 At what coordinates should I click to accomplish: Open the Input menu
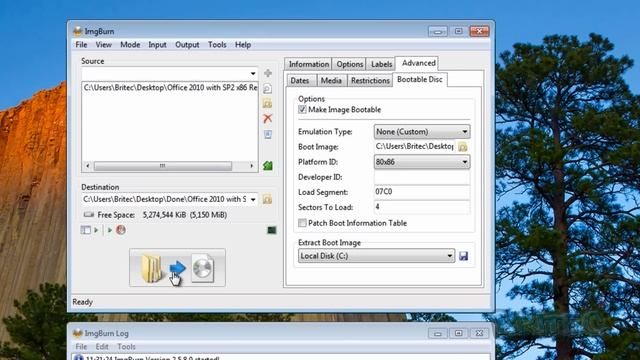click(x=157, y=45)
